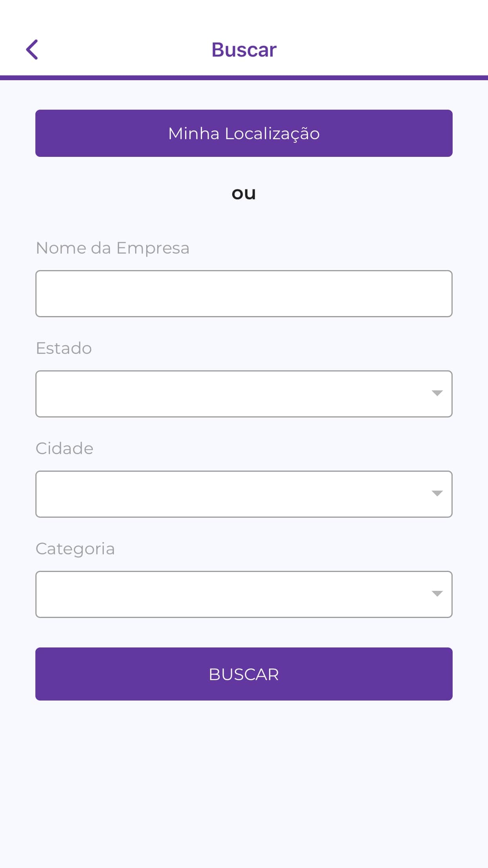Open the Cidade dropdown field
Screen dimensions: 488x868
tap(232, 494)
